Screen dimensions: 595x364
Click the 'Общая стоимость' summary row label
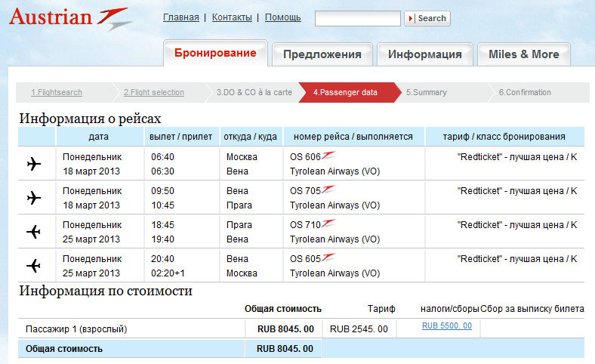click(64, 349)
